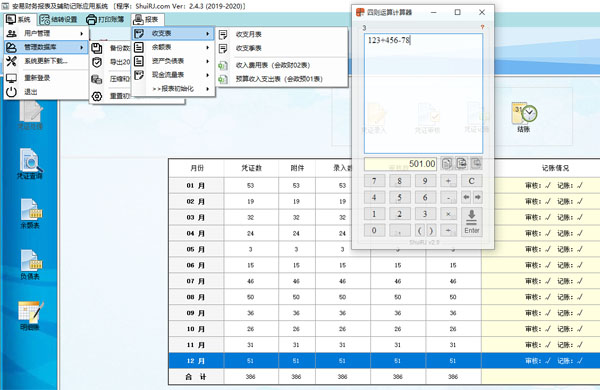Screen dimensions: 600x390
Task: Maximize the 四则运算计算器 window
Action: (x=458, y=13)
